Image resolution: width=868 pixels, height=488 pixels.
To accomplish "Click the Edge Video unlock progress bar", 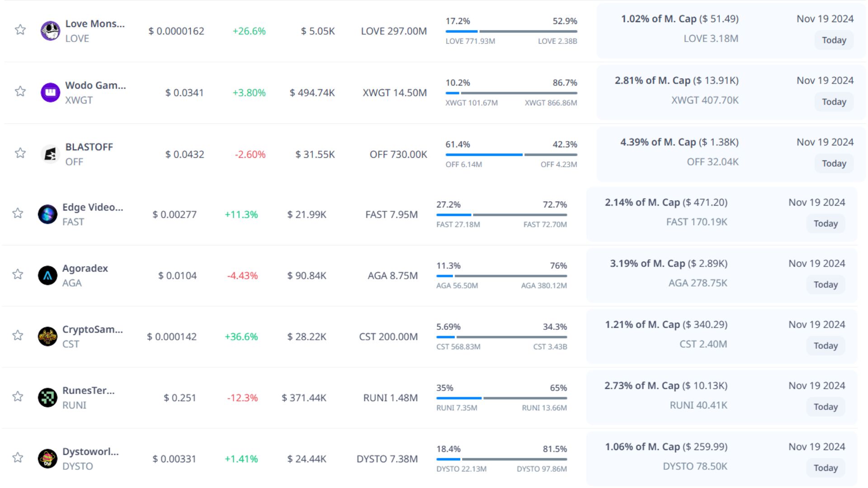I will (x=501, y=215).
